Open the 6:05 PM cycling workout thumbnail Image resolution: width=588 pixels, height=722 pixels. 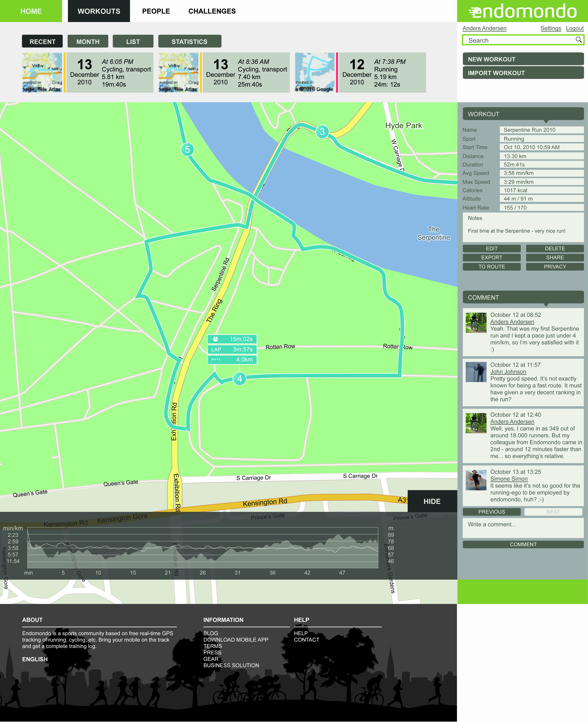(42, 72)
